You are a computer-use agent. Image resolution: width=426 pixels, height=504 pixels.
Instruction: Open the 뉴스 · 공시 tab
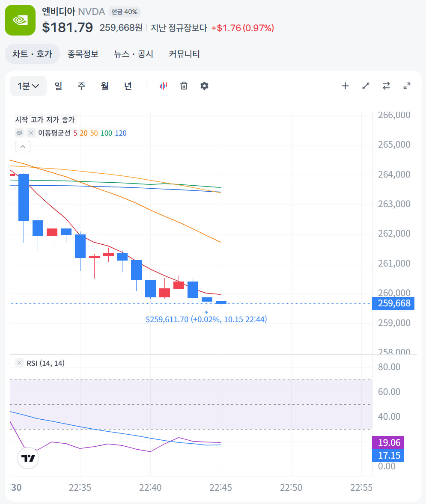(134, 54)
